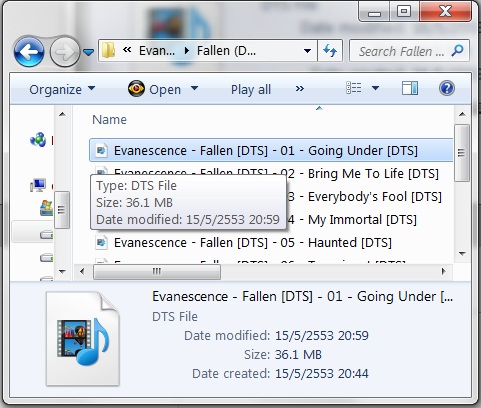481x408 pixels.
Task: Go back with the blue Back arrow
Action: 29,52
